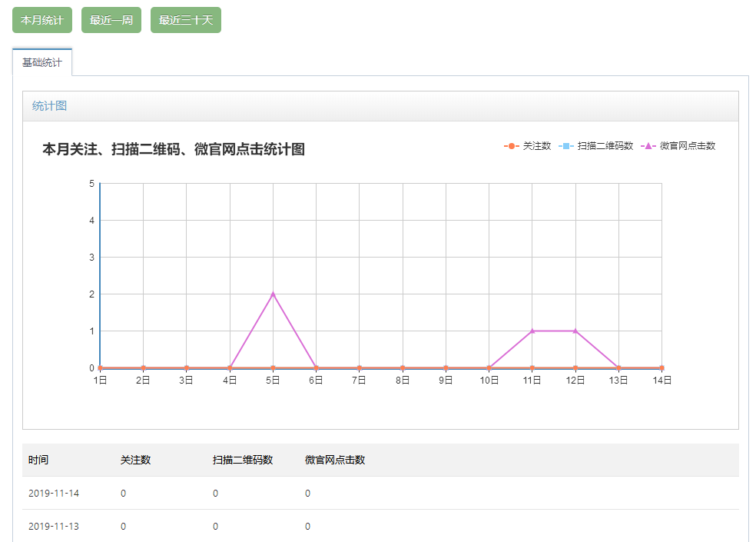Select the orange data point at 1日
The height and width of the screenshot is (542, 756).
tap(100, 367)
